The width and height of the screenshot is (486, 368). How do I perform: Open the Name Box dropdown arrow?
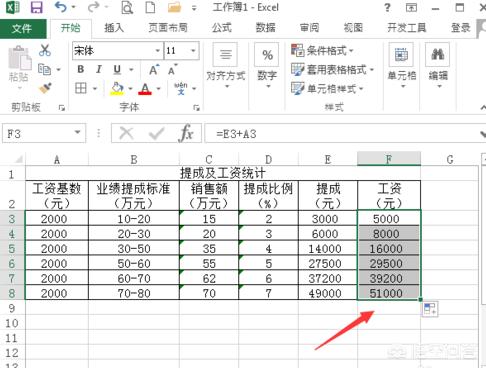tap(78, 133)
